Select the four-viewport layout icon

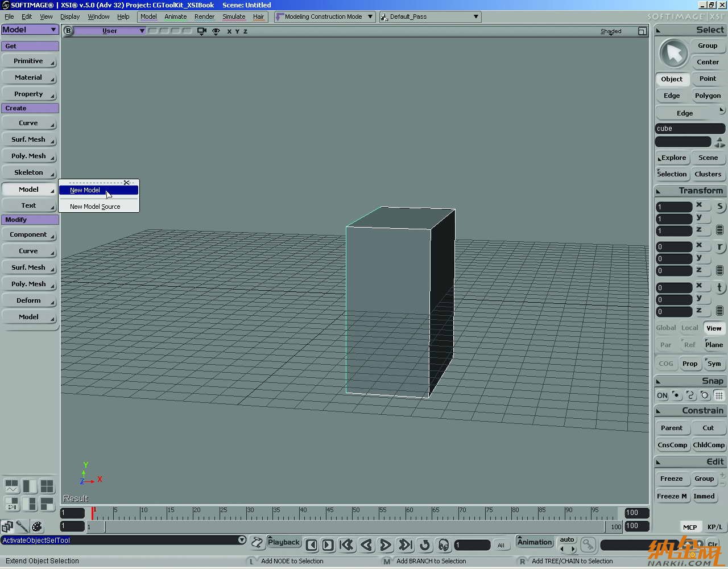point(47,486)
